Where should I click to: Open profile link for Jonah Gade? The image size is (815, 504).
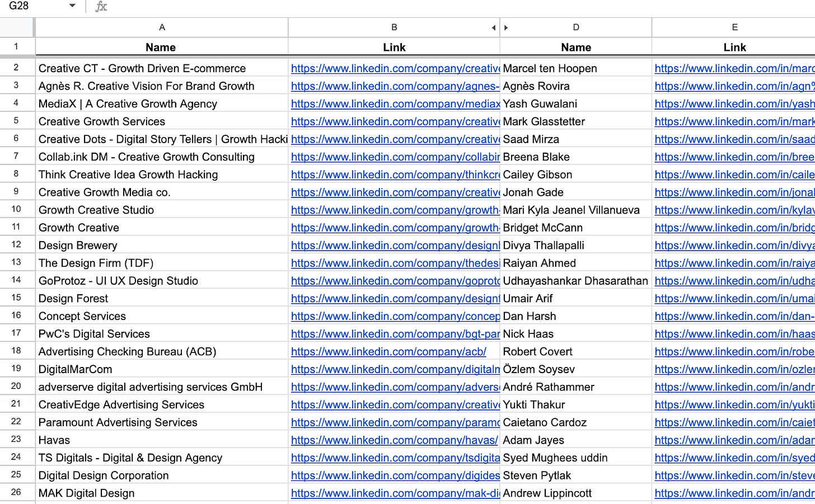734,192
